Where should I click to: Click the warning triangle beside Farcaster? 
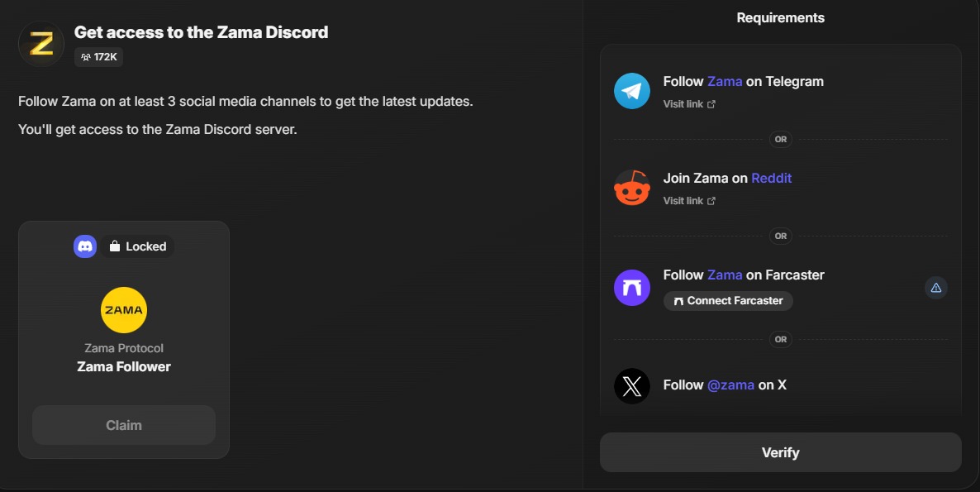click(936, 288)
